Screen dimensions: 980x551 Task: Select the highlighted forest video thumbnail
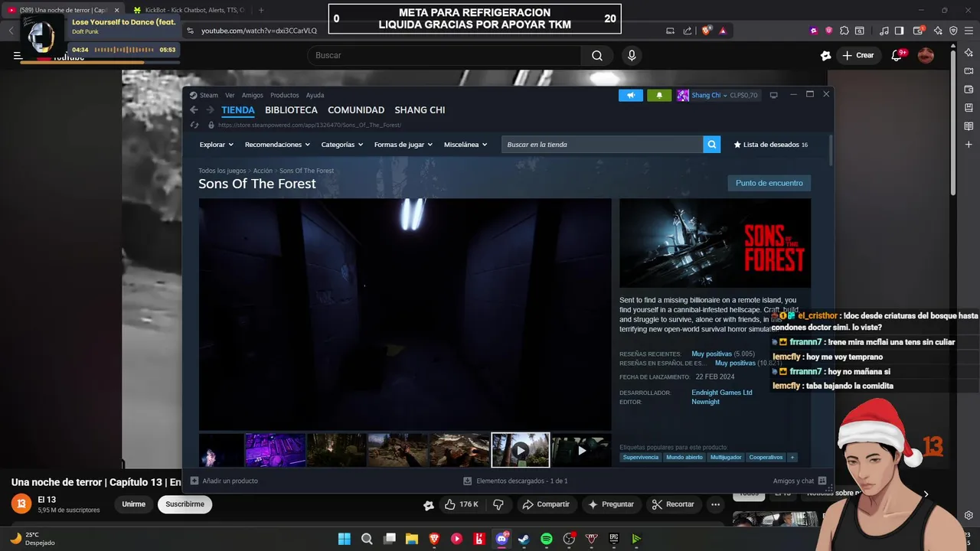(x=521, y=450)
